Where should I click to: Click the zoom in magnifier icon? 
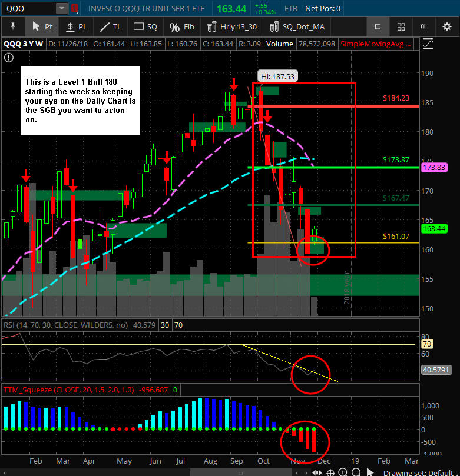[x=343, y=472]
